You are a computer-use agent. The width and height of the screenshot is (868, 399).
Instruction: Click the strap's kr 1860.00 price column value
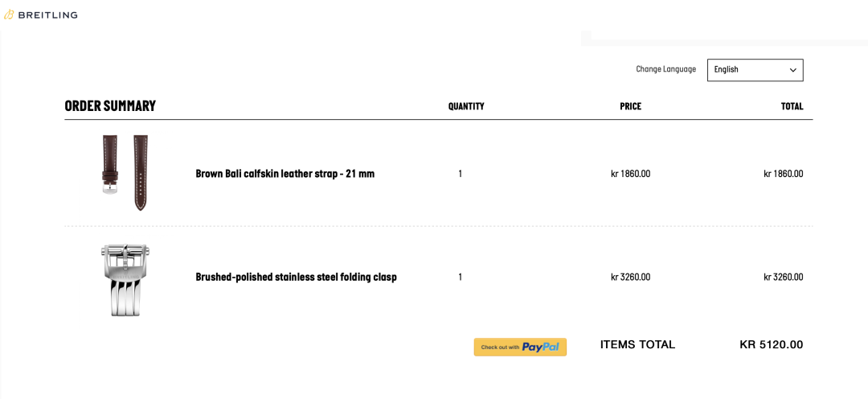point(630,174)
